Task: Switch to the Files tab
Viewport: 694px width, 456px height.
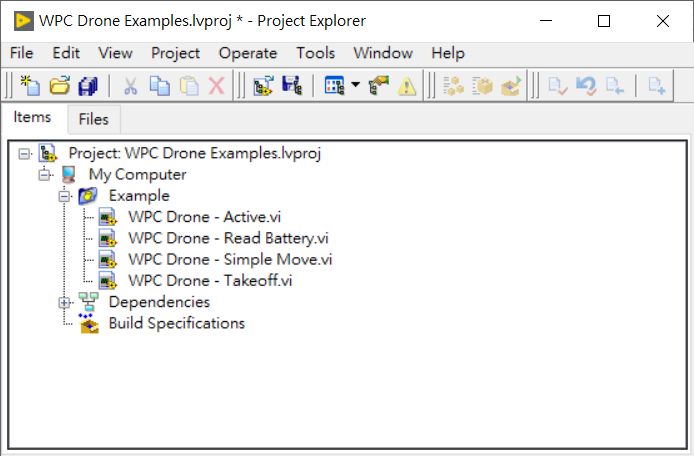Action: click(93, 120)
